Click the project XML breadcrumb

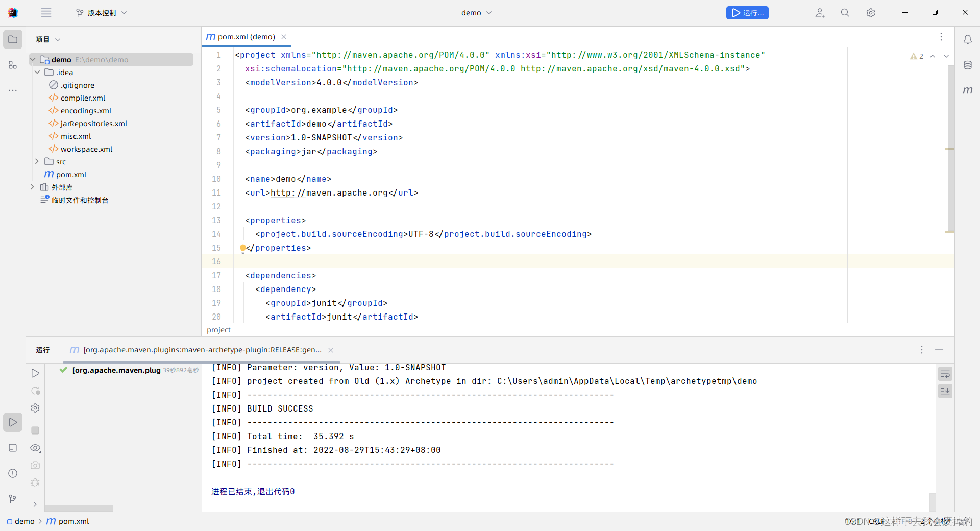click(218, 330)
